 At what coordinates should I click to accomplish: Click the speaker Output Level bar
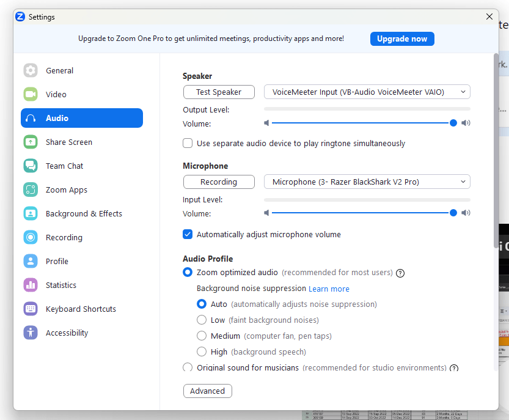pyautogui.click(x=367, y=109)
